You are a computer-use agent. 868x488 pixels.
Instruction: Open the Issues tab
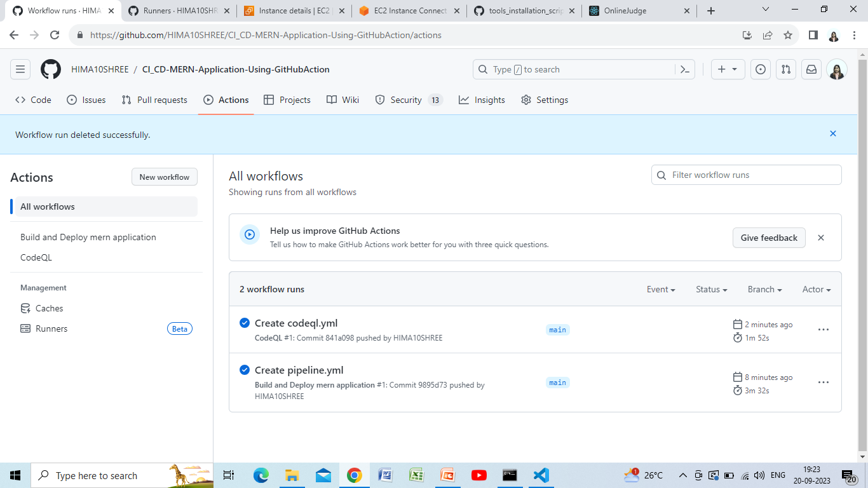coord(86,100)
